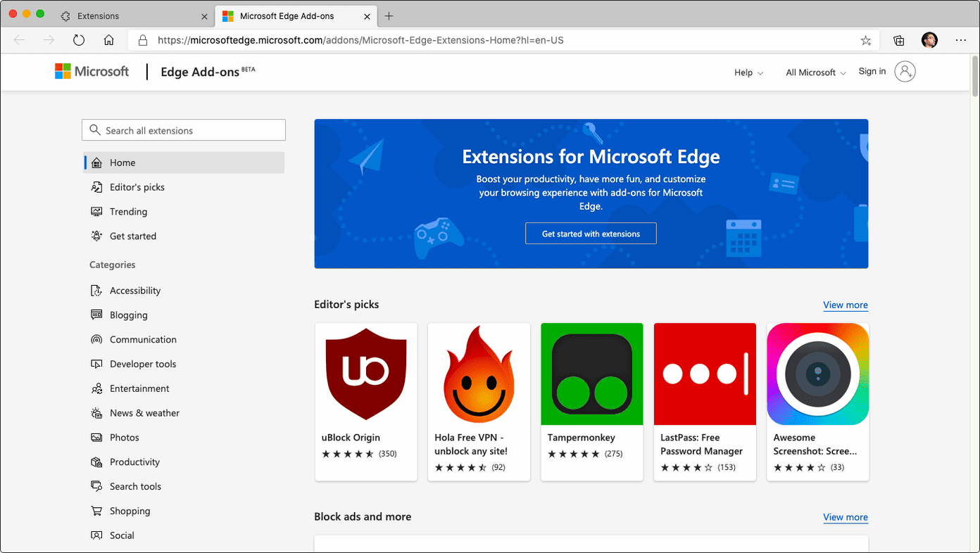Screen dimensions: 980x553
Task: Open the LastPass red icon thumbnail
Action: point(705,374)
